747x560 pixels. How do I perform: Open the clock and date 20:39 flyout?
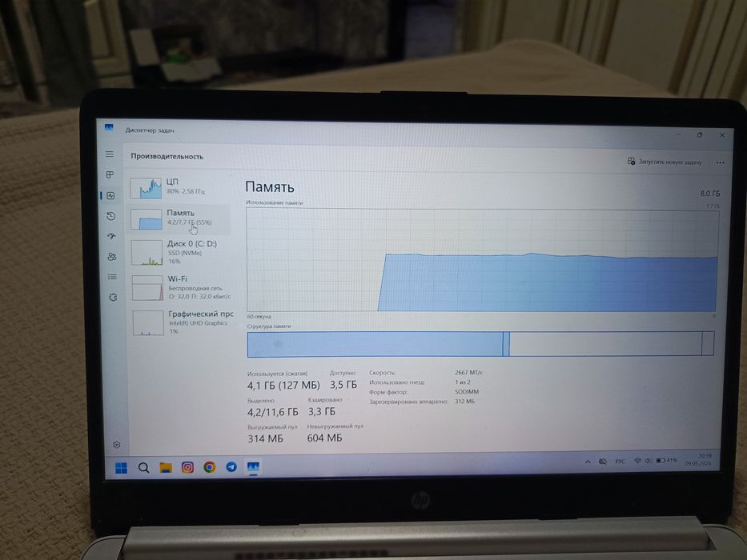tap(698, 459)
